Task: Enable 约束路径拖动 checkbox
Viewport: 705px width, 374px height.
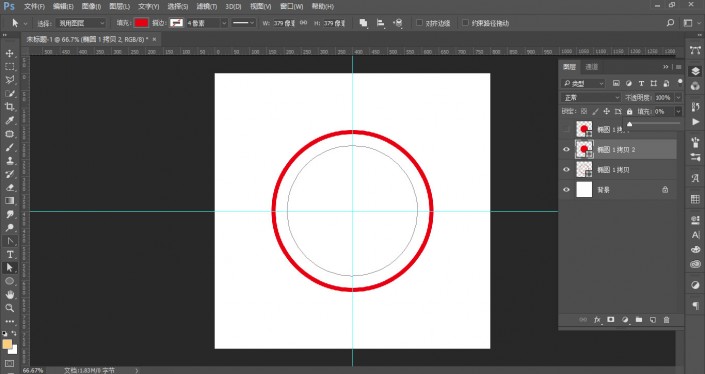Action: point(465,23)
